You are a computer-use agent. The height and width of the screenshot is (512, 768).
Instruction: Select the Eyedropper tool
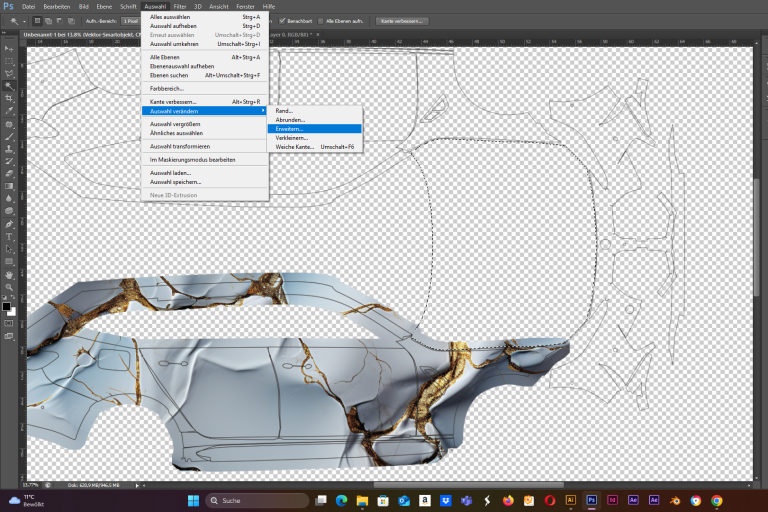[9, 111]
